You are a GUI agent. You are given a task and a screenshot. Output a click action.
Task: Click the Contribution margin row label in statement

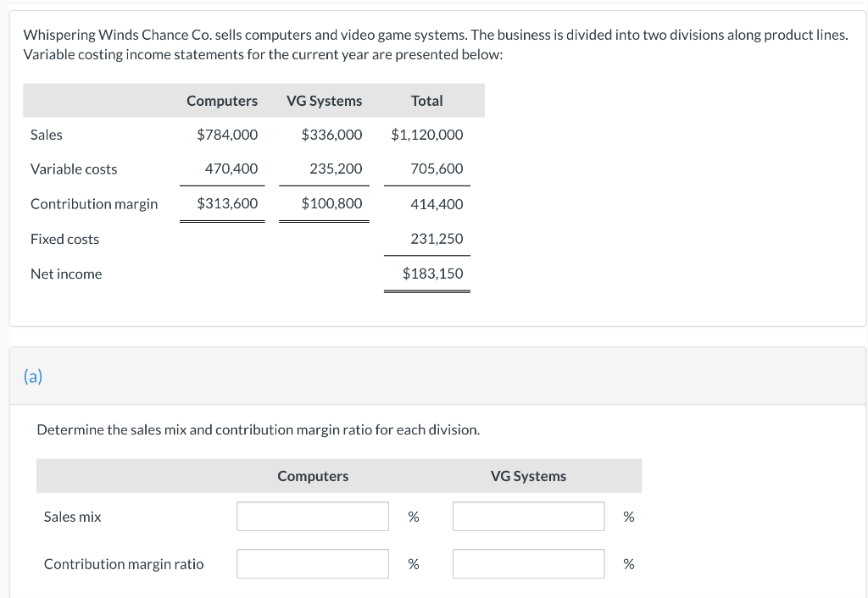point(94,204)
